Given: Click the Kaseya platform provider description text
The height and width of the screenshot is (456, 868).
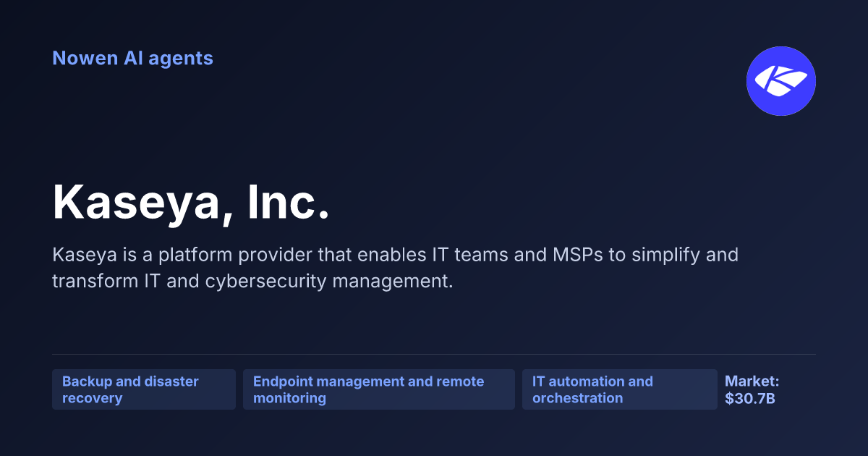Looking at the screenshot, I should [395, 268].
